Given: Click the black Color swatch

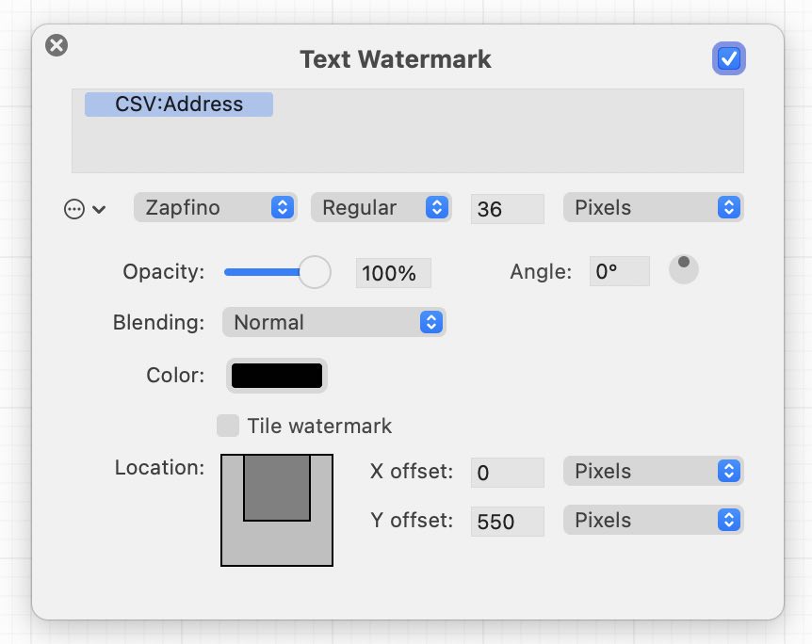Looking at the screenshot, I should click(277, 376).
